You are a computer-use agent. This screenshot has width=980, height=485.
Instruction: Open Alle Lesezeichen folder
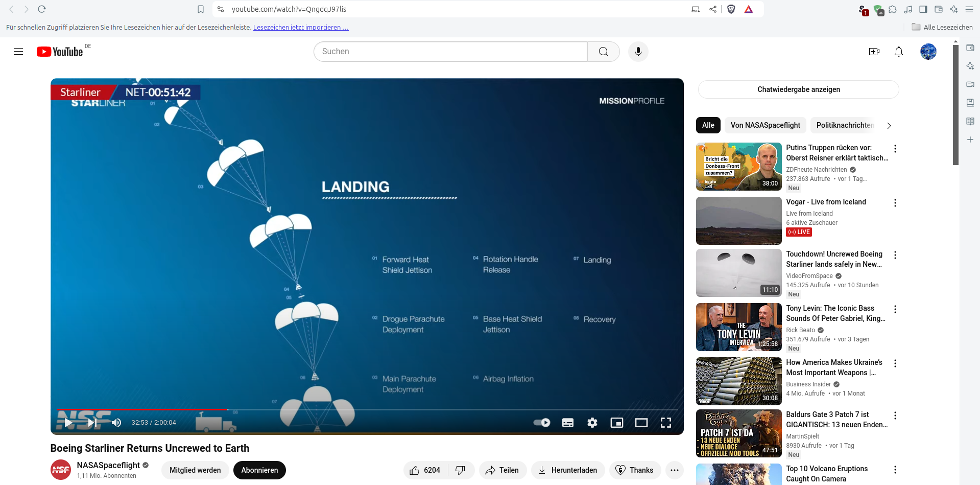pyautogui.click(x=942, y=28)
